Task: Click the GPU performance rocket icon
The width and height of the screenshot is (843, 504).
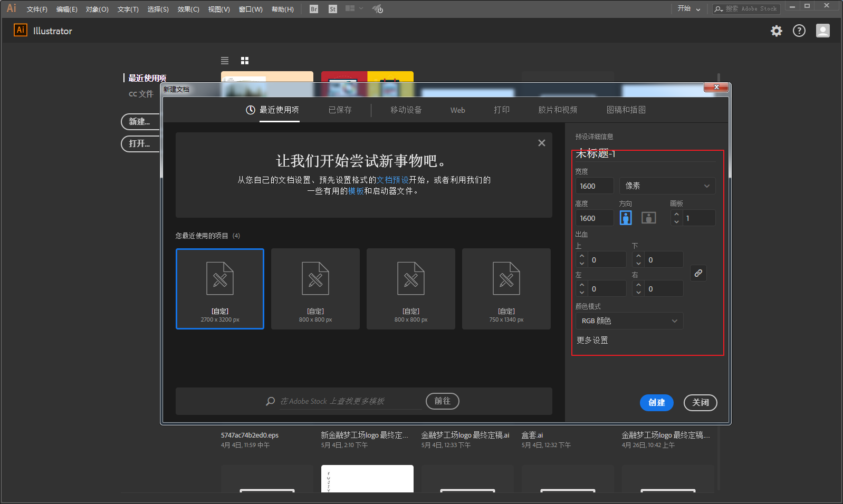Action: (377, 9)
